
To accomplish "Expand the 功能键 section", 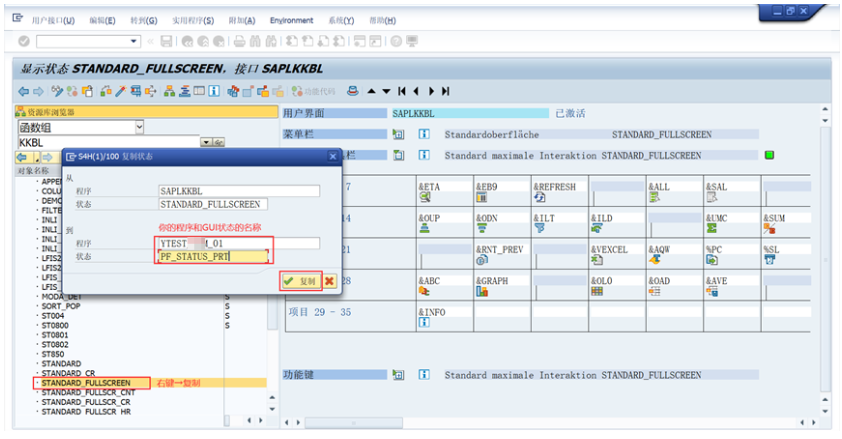I will [x=398, y=375].
